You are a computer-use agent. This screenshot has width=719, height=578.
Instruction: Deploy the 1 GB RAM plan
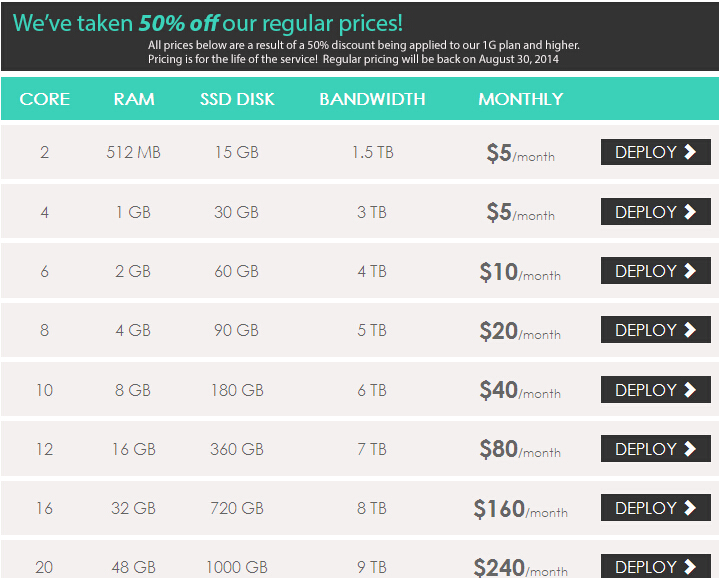(656, 211)
